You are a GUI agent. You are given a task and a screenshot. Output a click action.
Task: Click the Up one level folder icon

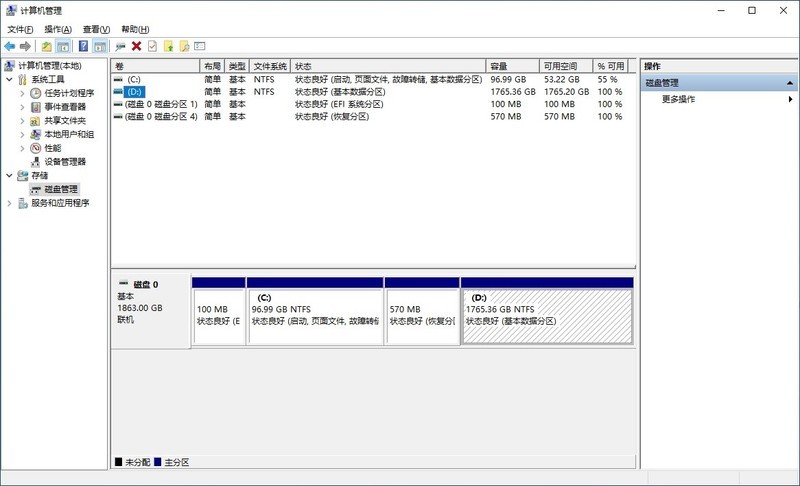(46, 46)
